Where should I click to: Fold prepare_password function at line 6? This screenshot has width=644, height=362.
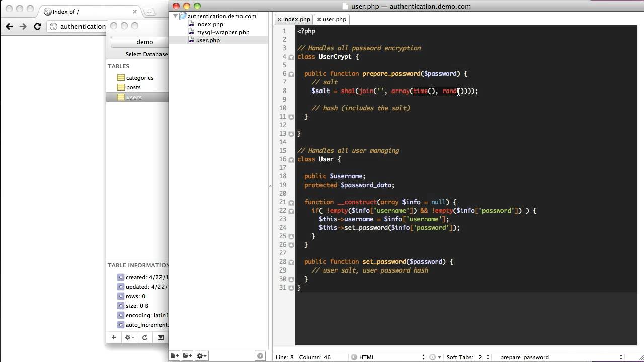click(291, 74)
